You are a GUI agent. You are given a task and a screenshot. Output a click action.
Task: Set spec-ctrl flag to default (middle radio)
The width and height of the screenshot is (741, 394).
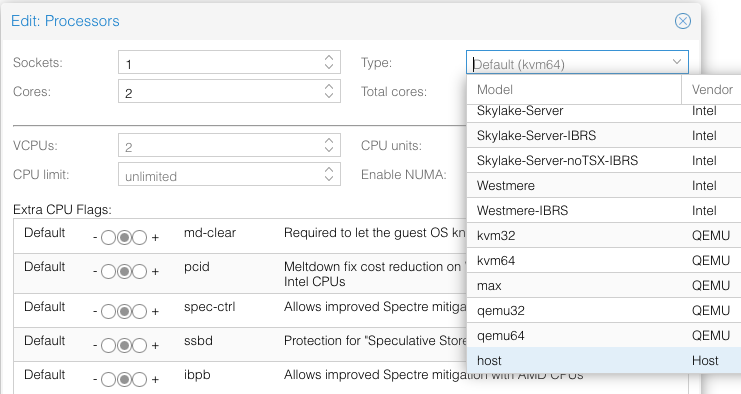[x=124, y=312]
